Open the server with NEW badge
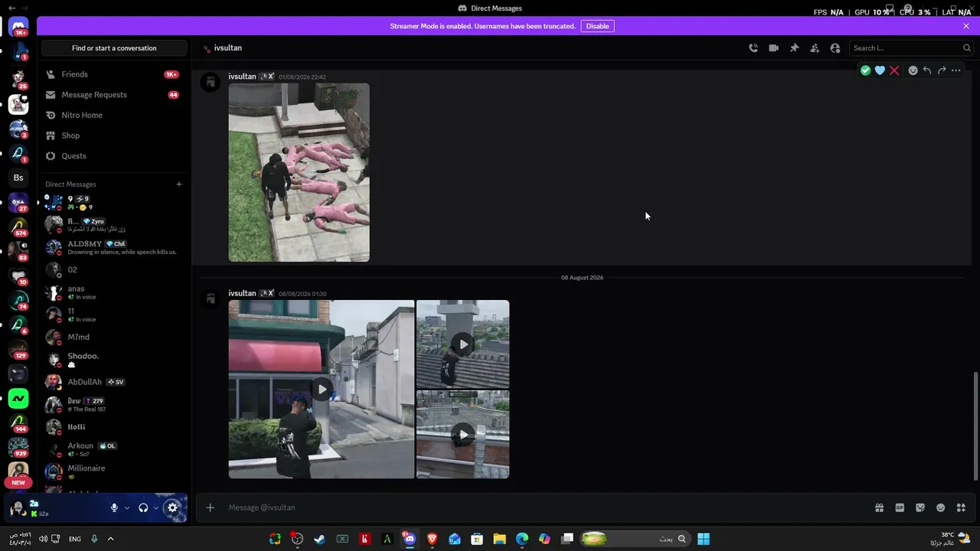Image resolution: width=980 pixels, height=551 pixels. [x=18, y=473]
